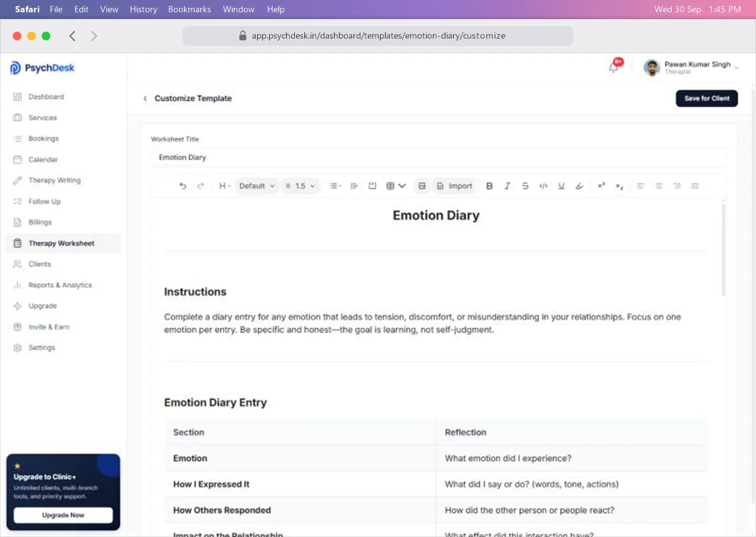756x537 pixels.
Task: Click the insert image icon
Action: pyautogui.click(x=422, y=186)
